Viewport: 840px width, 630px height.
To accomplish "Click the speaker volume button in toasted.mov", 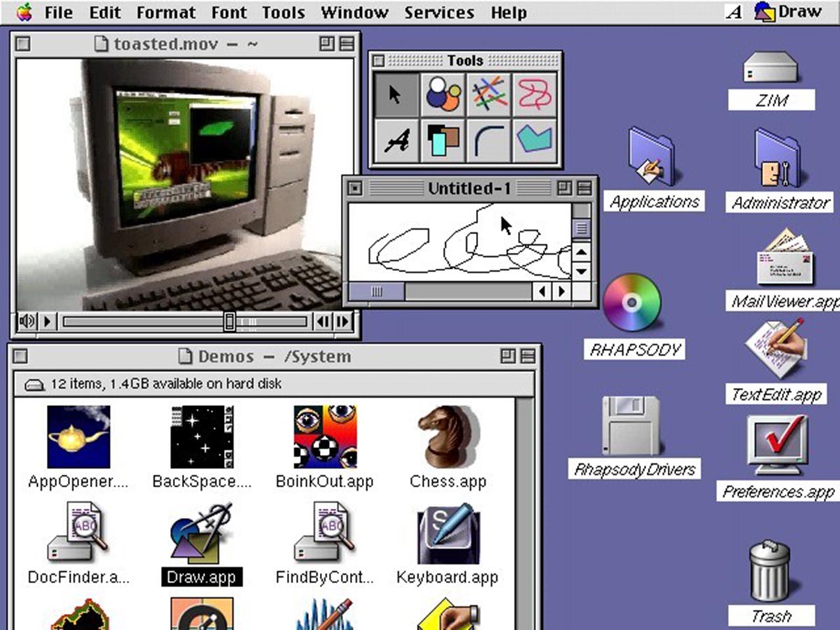I will (x=27, y=321).
